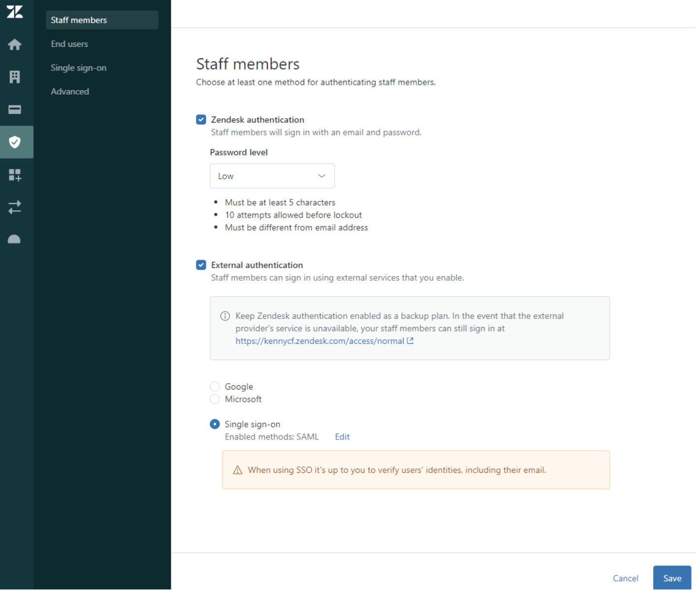This screenshot has height=594, width=700.
Task: Open the Channels cloud icon
Action: point(15,239)
